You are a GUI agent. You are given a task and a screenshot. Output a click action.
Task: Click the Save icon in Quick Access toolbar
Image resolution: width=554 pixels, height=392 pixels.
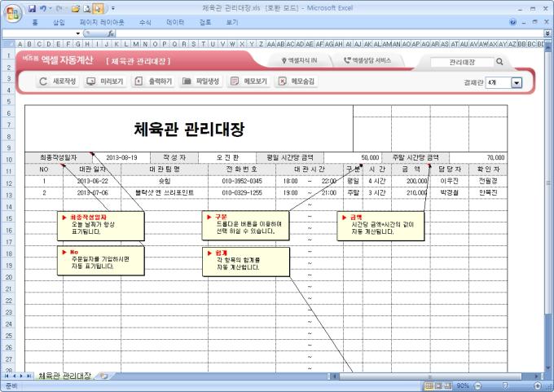(32, 8)
